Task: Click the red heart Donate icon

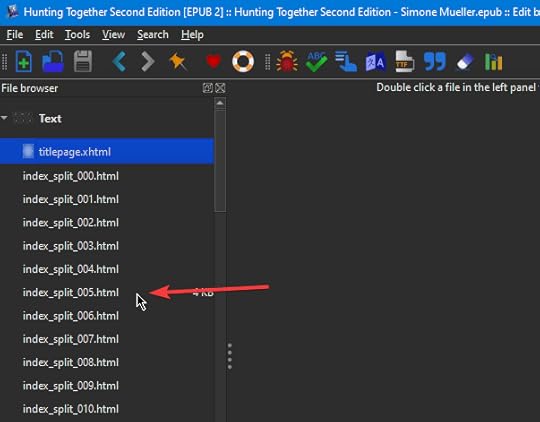Action: point(213,62)
